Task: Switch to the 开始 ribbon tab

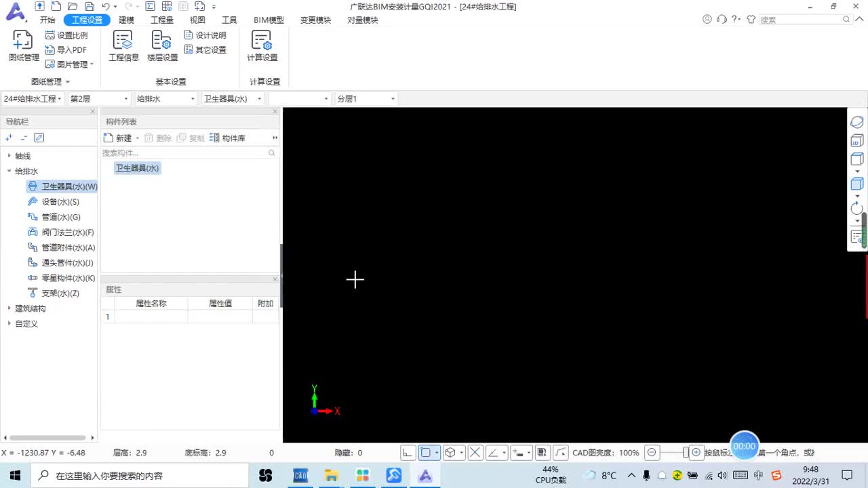Action: click(47, 20)
